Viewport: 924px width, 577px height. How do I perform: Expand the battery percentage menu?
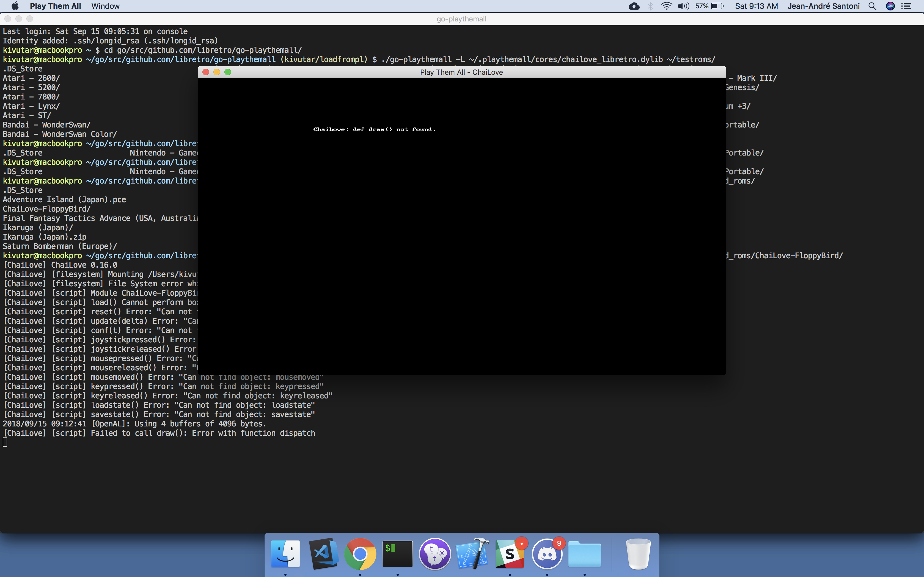(x=709, y=6)
